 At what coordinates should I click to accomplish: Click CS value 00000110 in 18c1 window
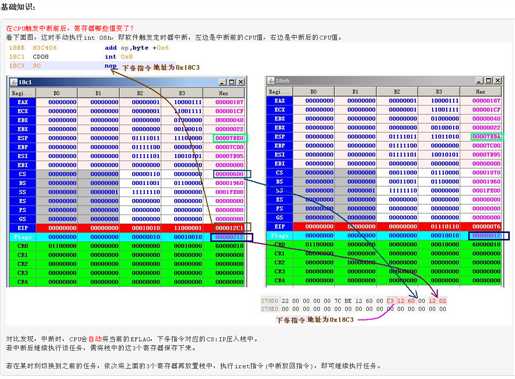coord(146,174)
